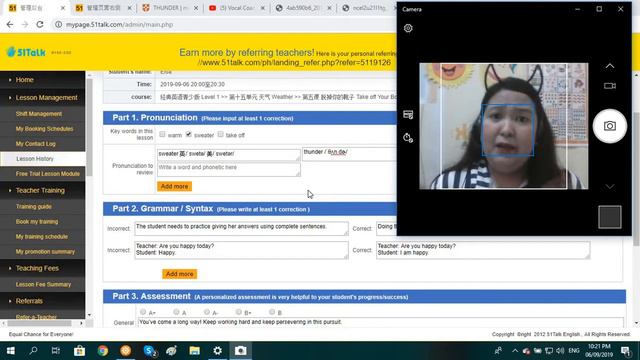Screen dimensions: 640x360
Task: Switch to video mode in Camera
Action: pyautogui.click(x=610, y=86)
